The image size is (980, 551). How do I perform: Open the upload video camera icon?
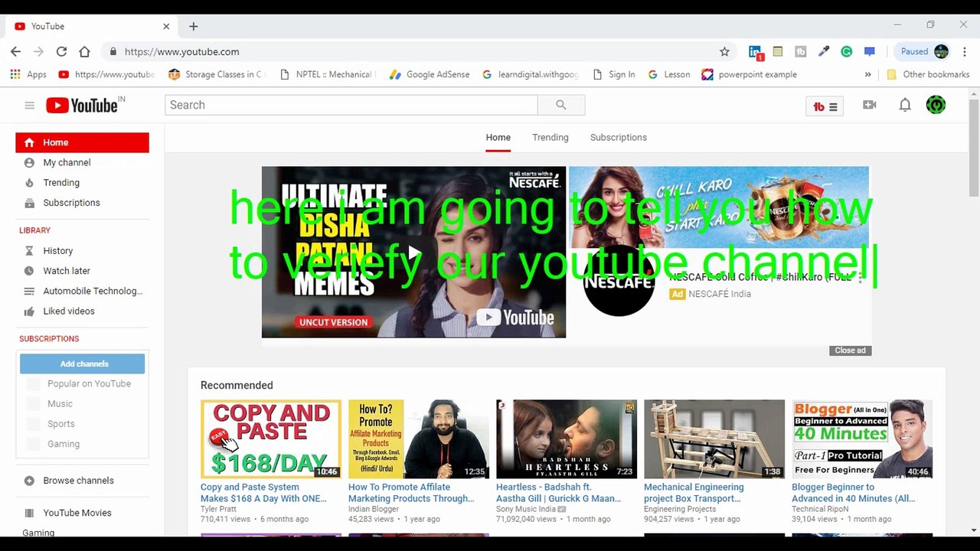tap(869, 105)
